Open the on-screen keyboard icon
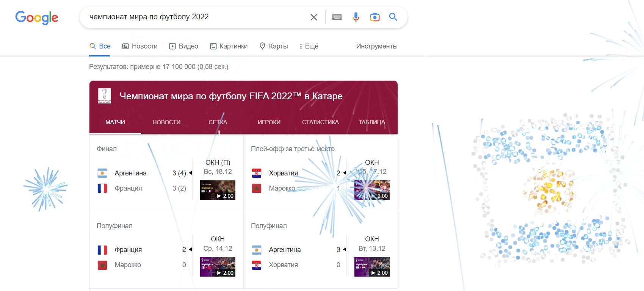644x291 pixels. [337, 17]
